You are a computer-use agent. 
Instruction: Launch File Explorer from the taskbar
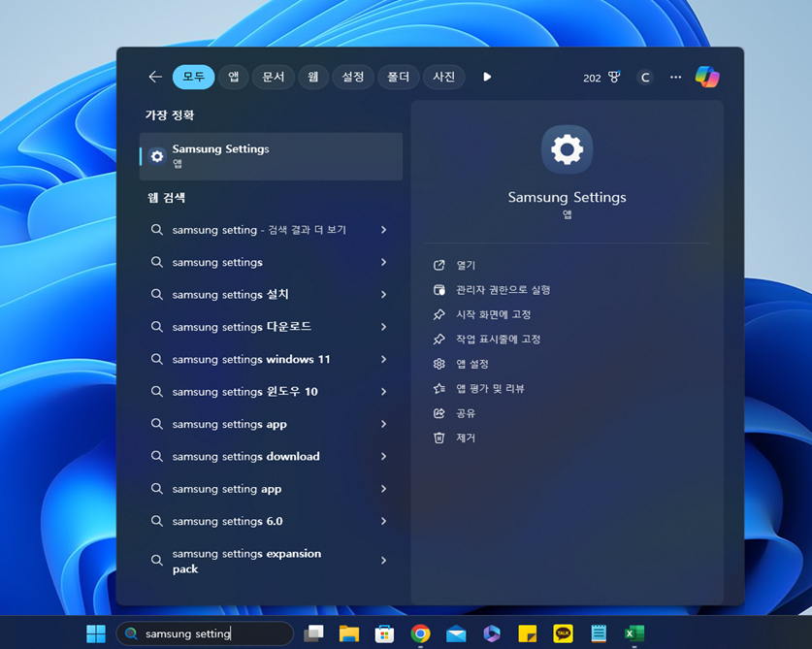pos(349,633)
